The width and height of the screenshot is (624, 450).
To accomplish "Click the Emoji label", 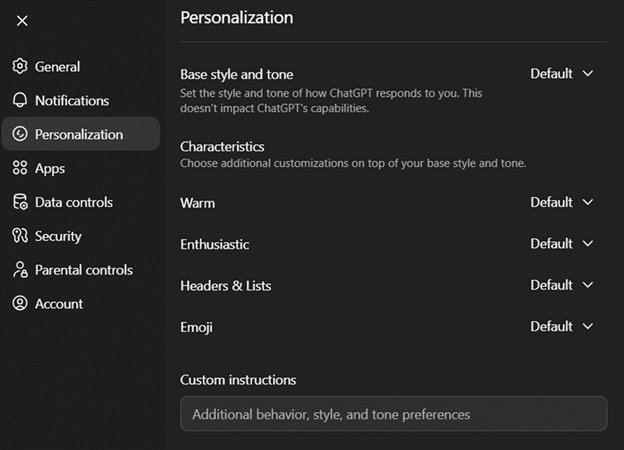I will tap(196, 327).
